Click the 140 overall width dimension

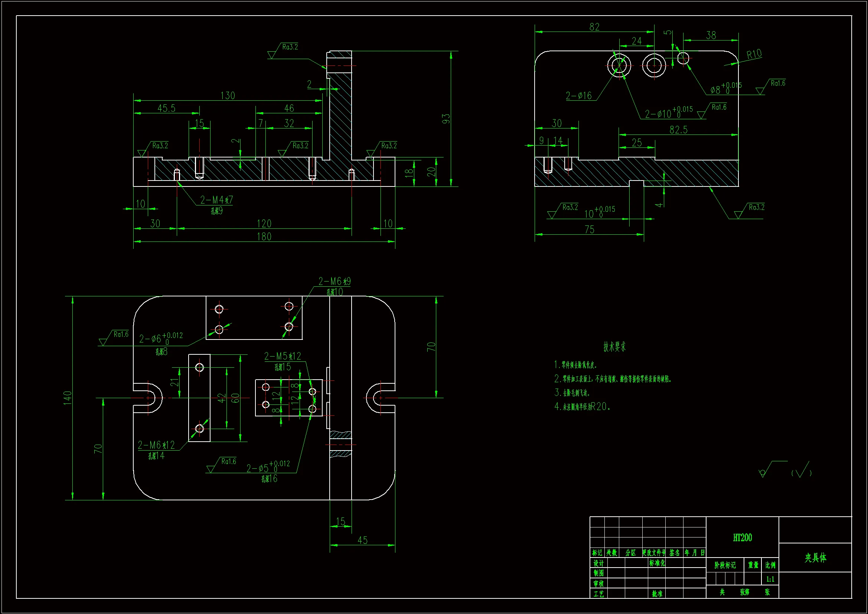click(x=67, y=398)
